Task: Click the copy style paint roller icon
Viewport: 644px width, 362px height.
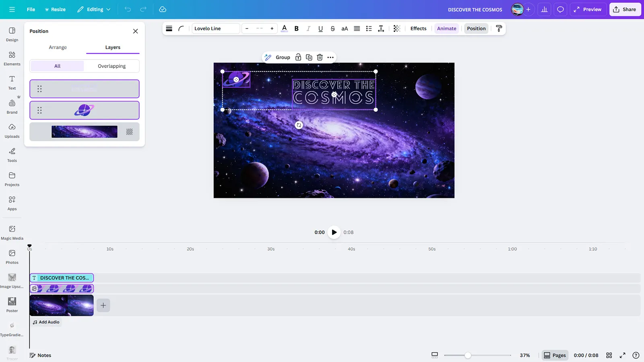Action: (x=499, y=29)
